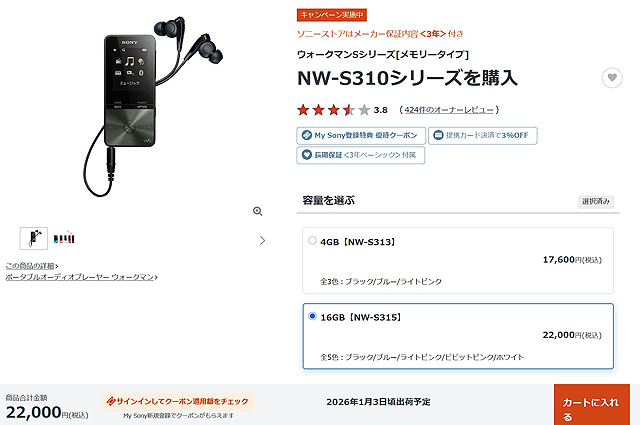
Task: Open the portable audio player Walkman category link
Action: click(x=81, y=277)
